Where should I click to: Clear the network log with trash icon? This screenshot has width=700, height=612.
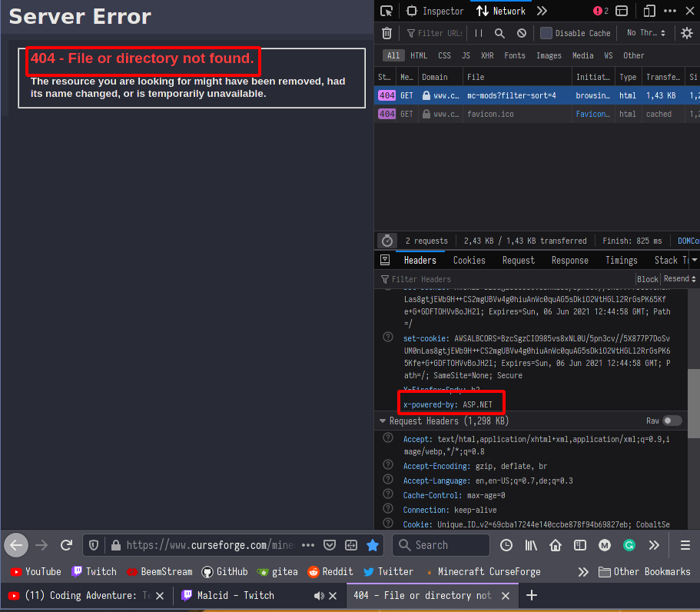pos(386,33)
